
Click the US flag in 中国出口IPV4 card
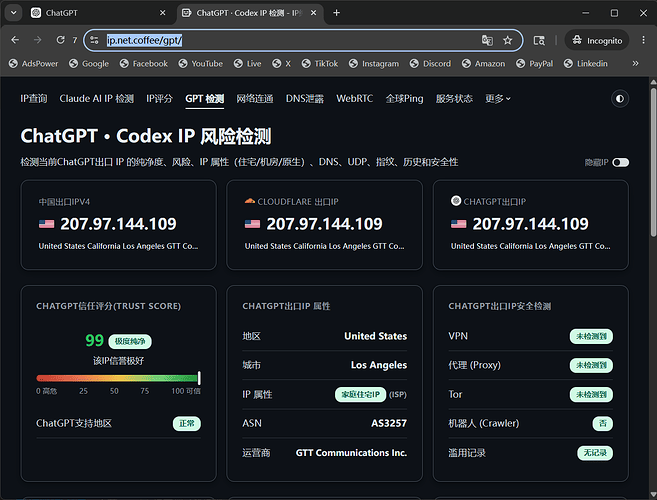[47, 224]
